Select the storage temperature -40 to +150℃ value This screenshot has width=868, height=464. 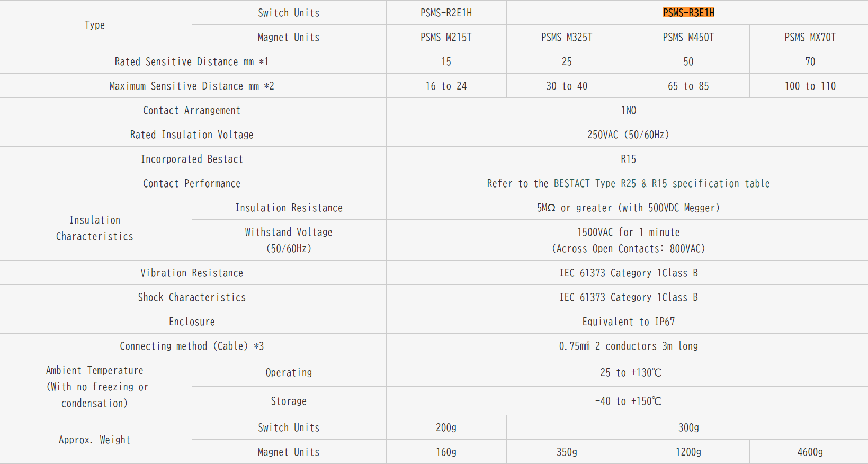[628, 401]
